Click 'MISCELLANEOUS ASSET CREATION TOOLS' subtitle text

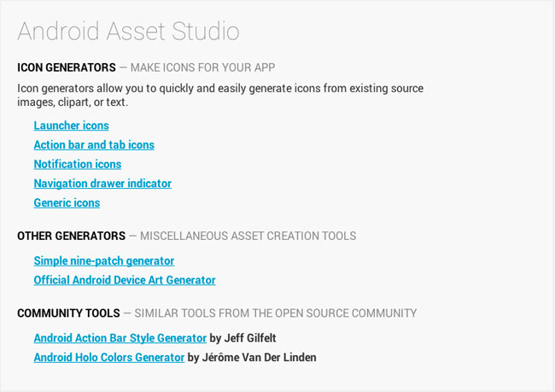pyautogui.click(x=248, y=236)
